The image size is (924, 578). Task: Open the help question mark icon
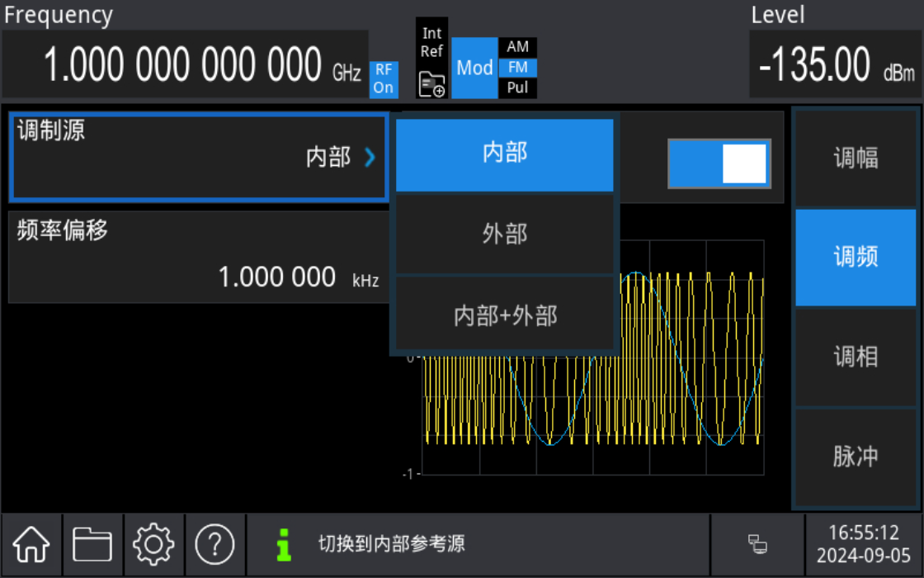click(215, 544)
